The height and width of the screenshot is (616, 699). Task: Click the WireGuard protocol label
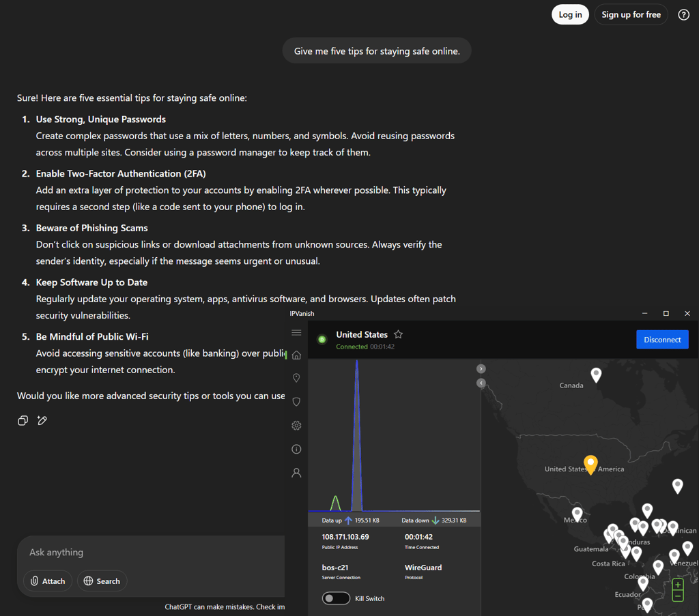point(423,568)
